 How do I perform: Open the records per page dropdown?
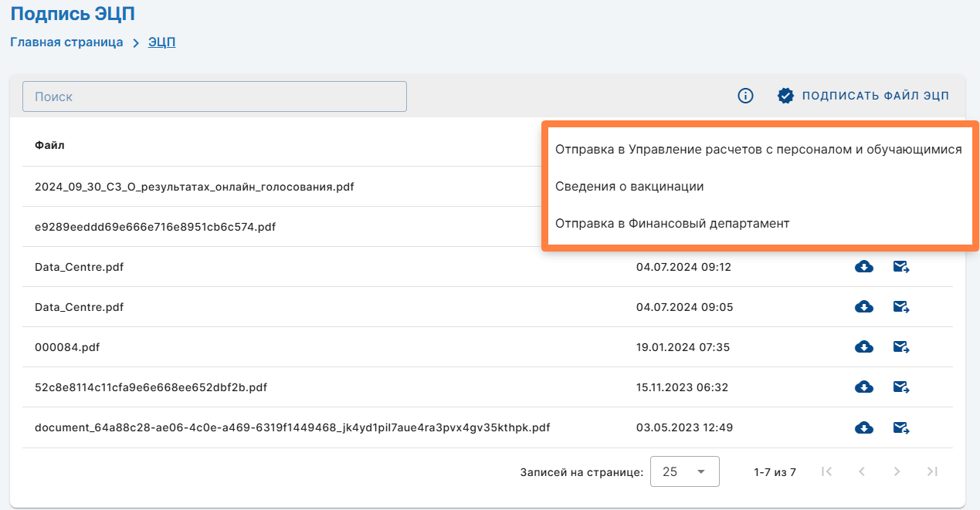coord(684,471)
